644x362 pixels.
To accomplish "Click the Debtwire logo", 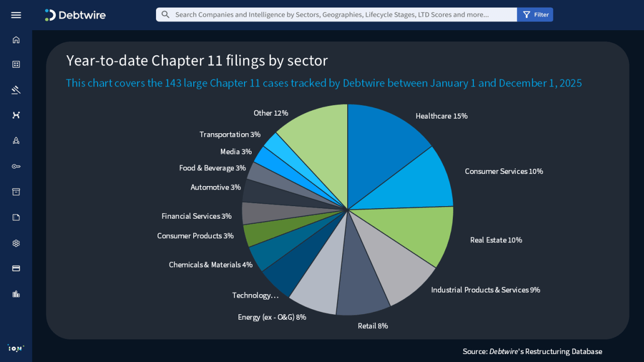I will click(x=75, y=15).
